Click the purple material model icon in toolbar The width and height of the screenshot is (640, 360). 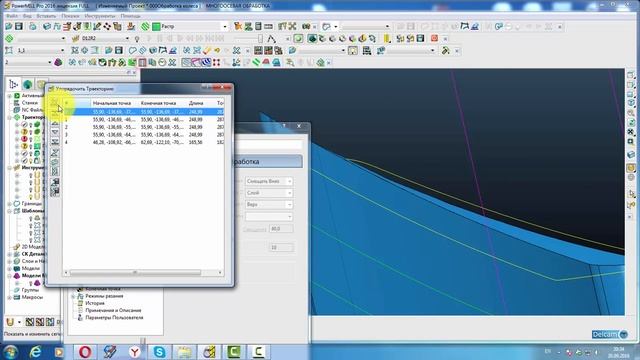click(58, 62)
